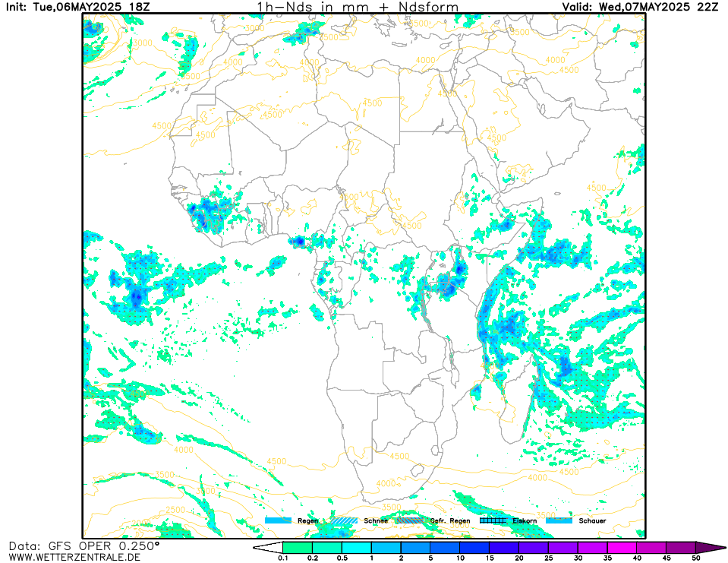The width and height of the screenshot is (728, 563).
Task: Click the '45' color scale tick label
Action: [x=667, y=558]
